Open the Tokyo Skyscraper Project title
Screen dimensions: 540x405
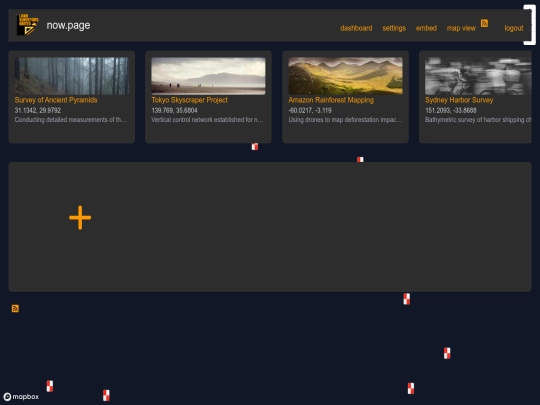pyautogui.click(x=189, y=100)
